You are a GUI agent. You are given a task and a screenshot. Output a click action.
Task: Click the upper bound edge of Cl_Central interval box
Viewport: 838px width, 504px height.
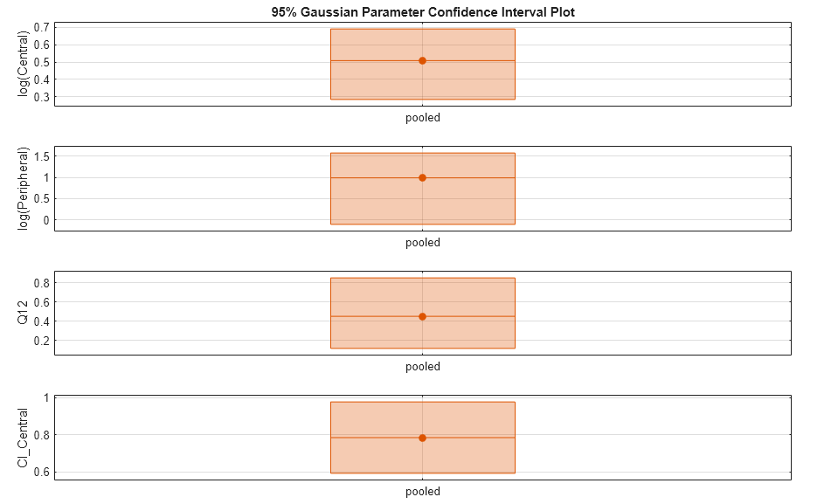(422, 402)
